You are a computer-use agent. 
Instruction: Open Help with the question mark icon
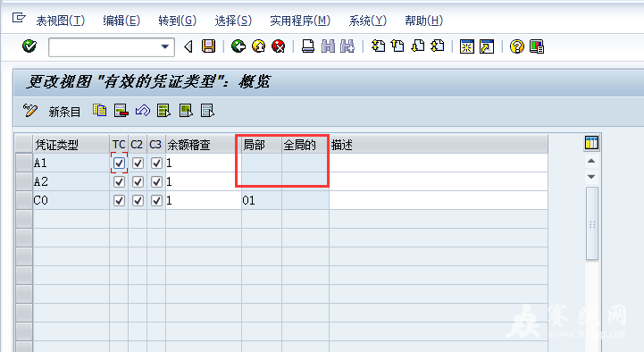[x=516, y=46]
